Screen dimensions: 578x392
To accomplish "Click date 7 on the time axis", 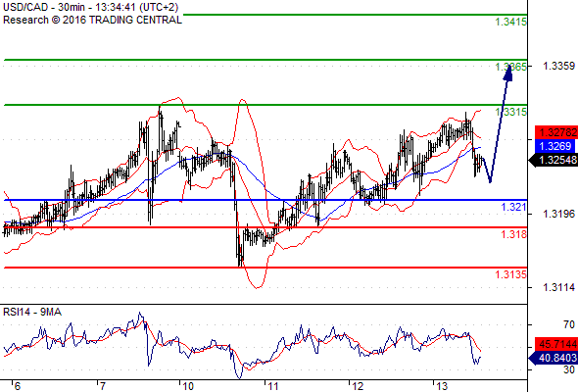I will (x=102, y=386).
